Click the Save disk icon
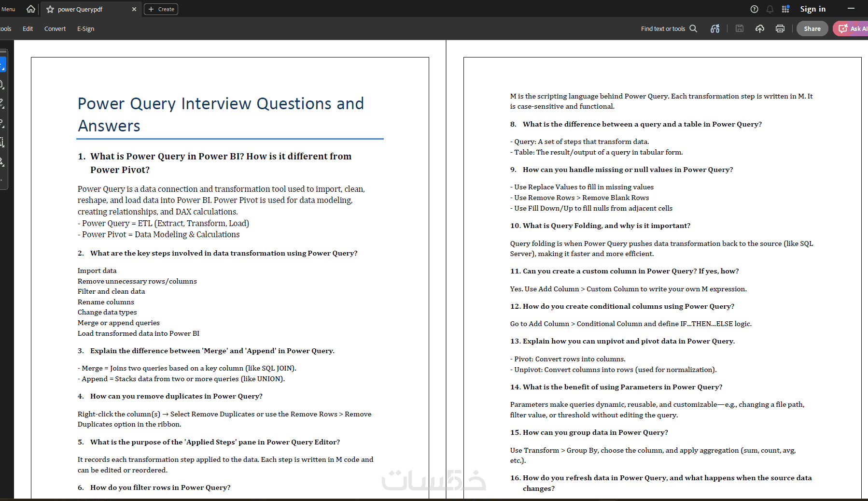The image size is (868, 501). 740,29
